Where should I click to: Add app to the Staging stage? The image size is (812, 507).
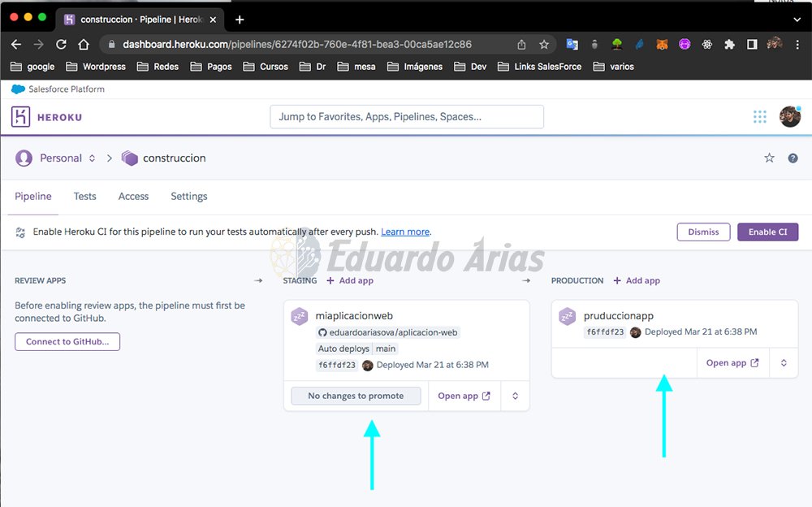pos(350,280)
